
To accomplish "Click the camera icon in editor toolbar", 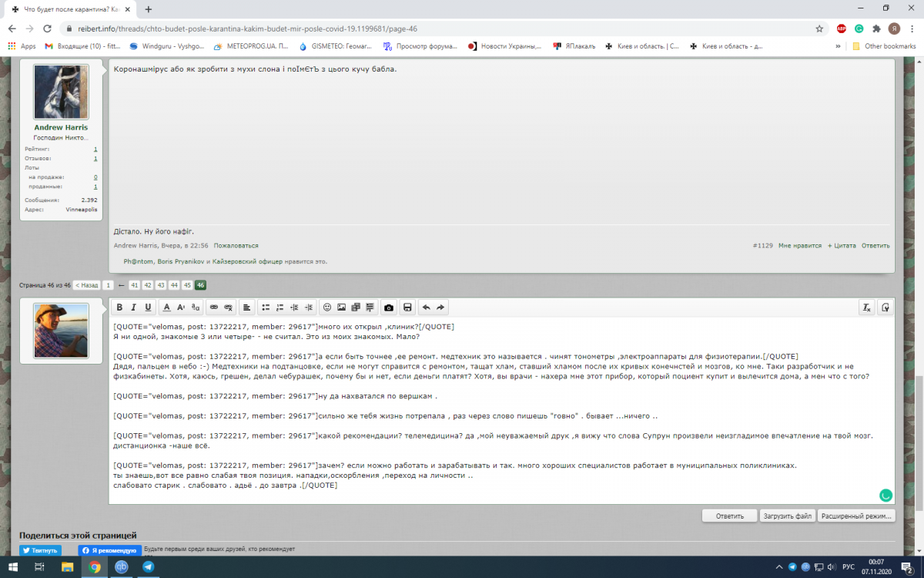I will click(389, 307).
